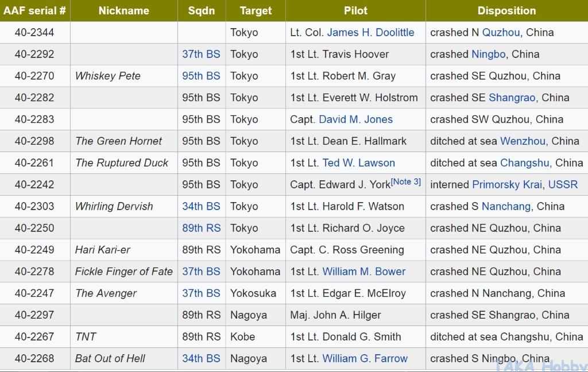Click the USSR link

click(x=563, y=185)
